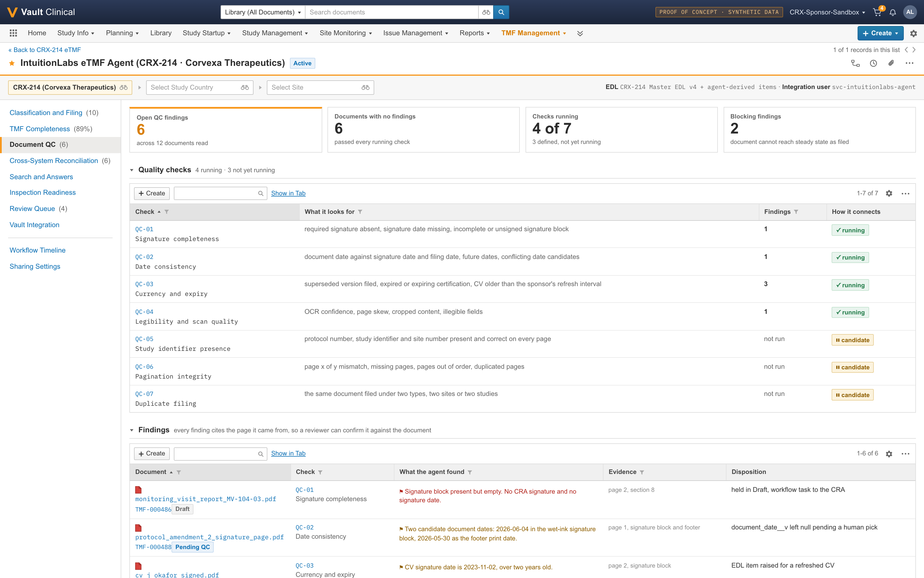
Task: Click the Findings search box
Action: (x=220, y=454)
